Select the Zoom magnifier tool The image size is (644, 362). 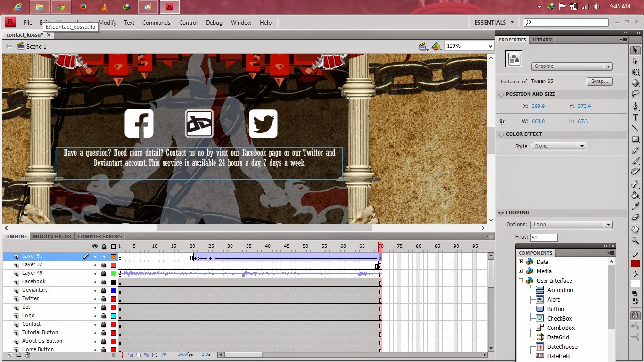636,240
